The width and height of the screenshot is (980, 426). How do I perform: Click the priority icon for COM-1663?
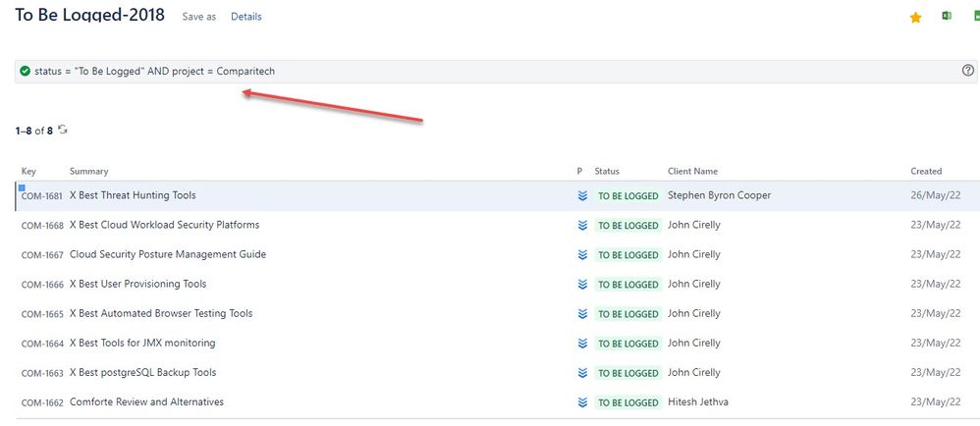tap(582, 373)
